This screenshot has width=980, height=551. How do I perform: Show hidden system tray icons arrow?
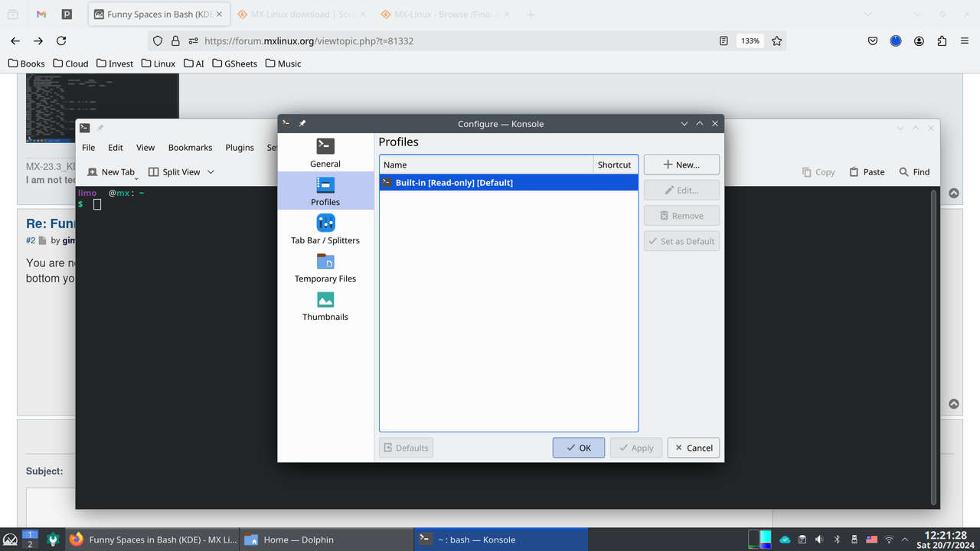(906, 540)
